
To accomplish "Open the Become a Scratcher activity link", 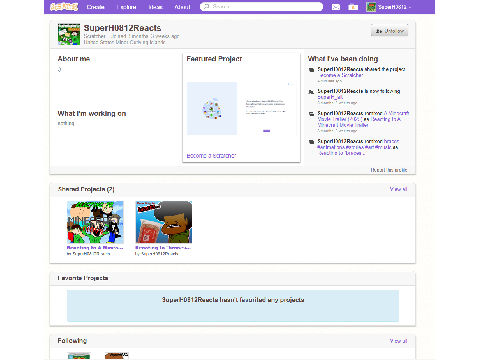I will tap(340, 75).
